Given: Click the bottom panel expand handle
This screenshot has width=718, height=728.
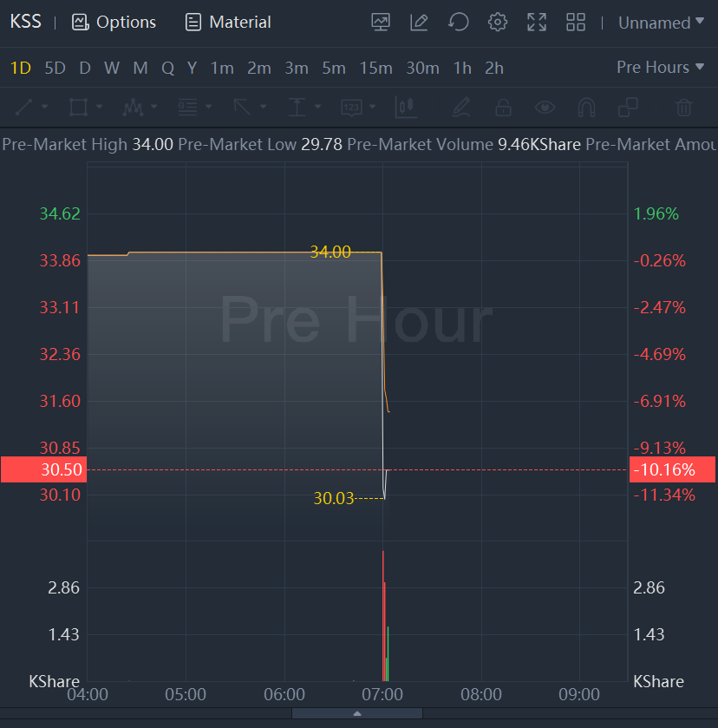Looking at the screenshot, I should pos(357,713).
